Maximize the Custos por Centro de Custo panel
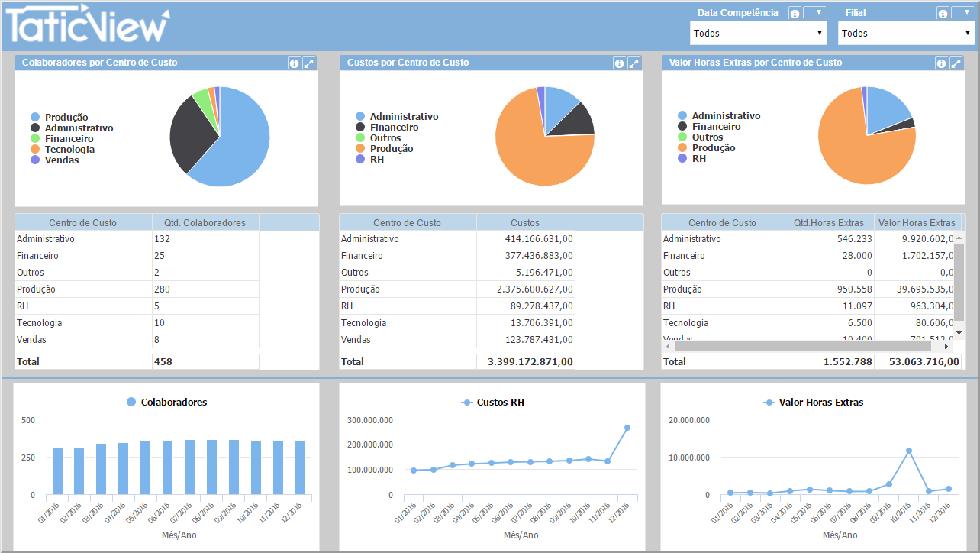The height and width of the screenshot is (553, 980). click(x=633, y=63)
